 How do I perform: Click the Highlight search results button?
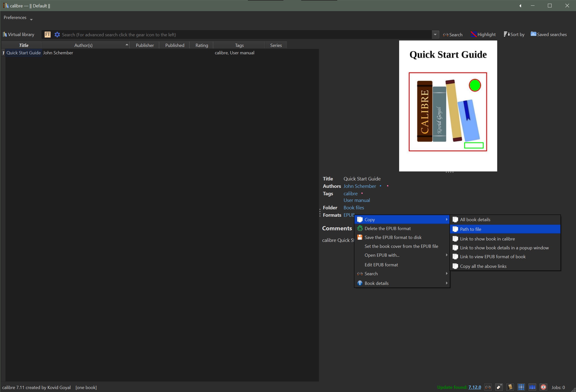tap(483, 35)
